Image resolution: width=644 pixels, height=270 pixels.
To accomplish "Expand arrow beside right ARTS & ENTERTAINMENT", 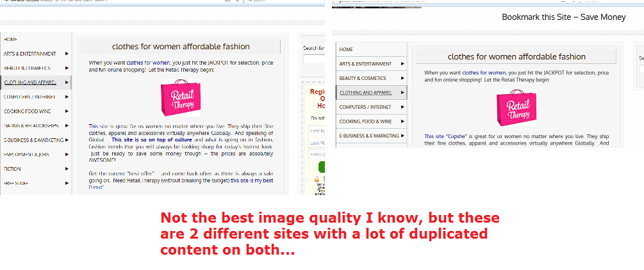I will [403, 64].
